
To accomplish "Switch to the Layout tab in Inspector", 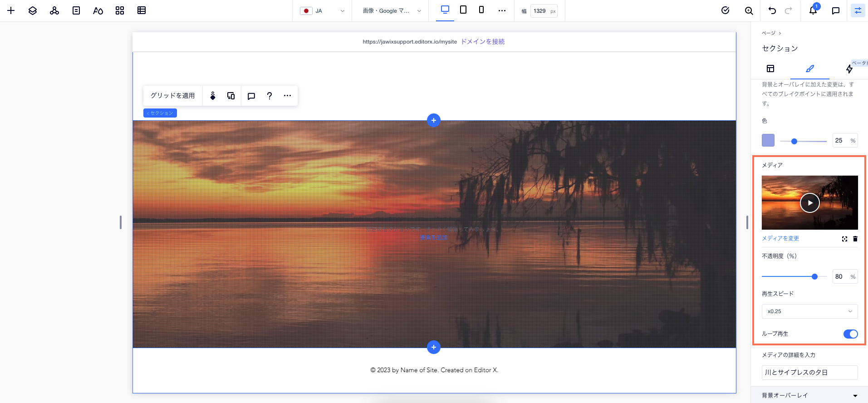I will pos(770,69).
